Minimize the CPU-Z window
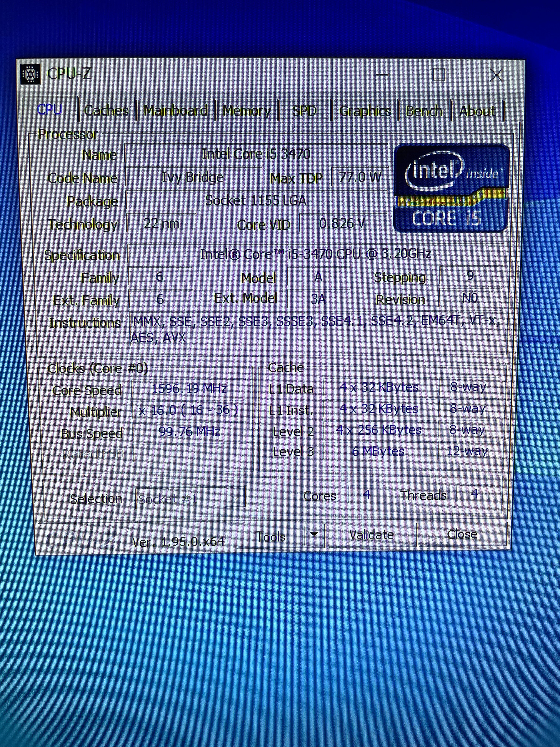560x747 pixels. point(382,75)
